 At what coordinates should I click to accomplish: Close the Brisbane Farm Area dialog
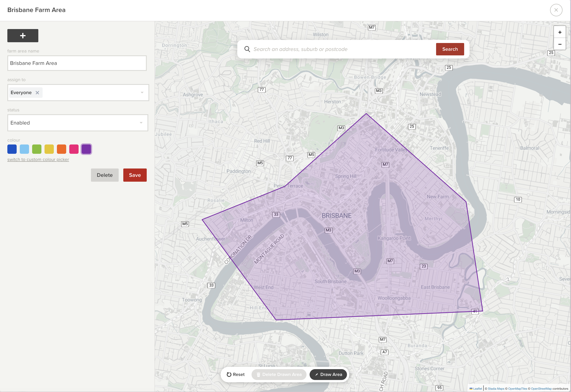click(x=556, y=10)
